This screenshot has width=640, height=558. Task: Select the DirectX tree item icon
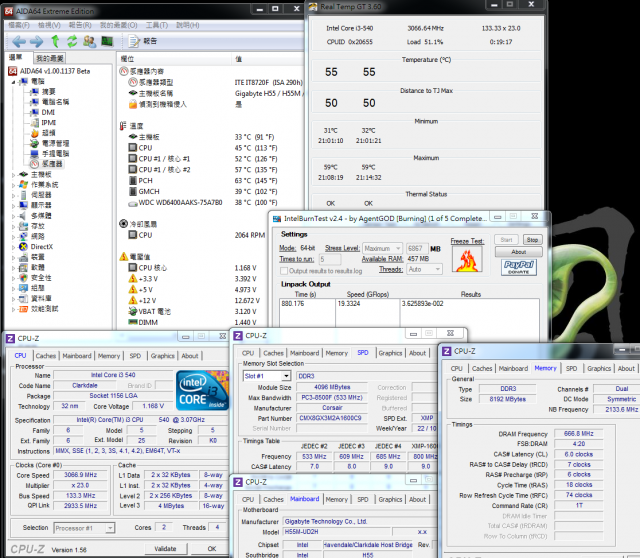24,247
